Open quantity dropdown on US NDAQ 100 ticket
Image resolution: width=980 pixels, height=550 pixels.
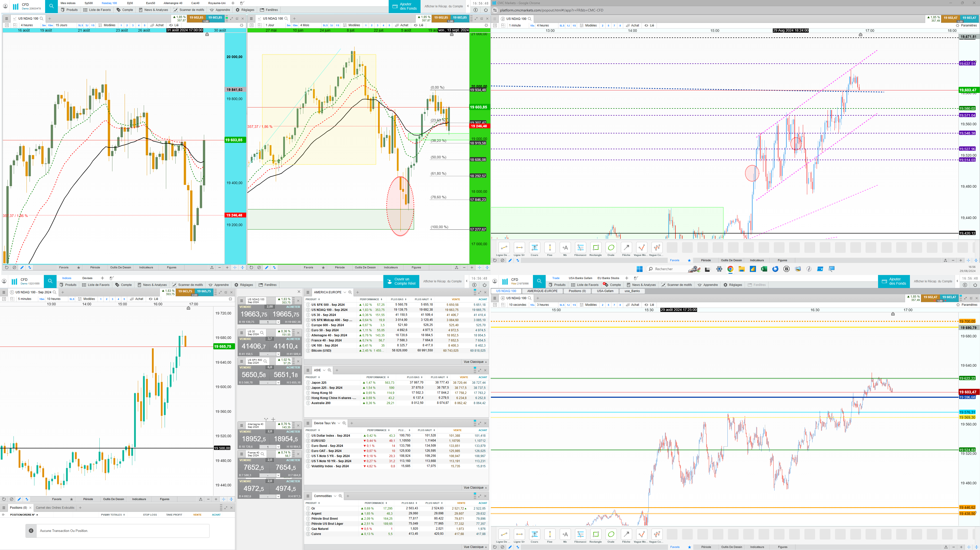point(278,322)
